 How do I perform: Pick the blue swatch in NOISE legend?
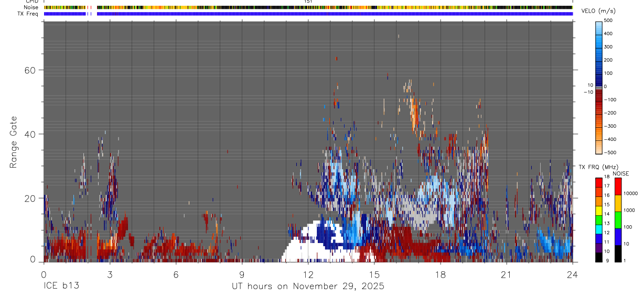(617, 237)
